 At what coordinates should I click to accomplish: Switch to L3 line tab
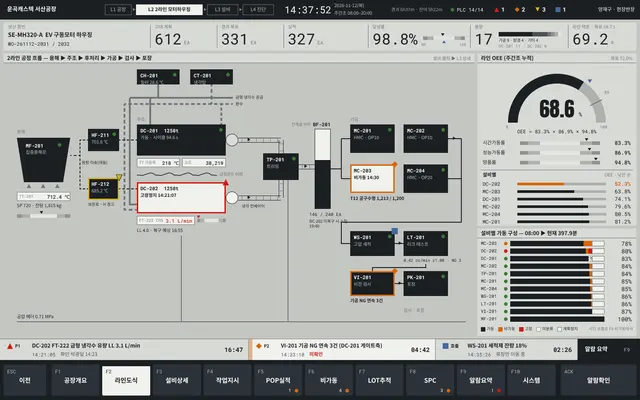222,9
